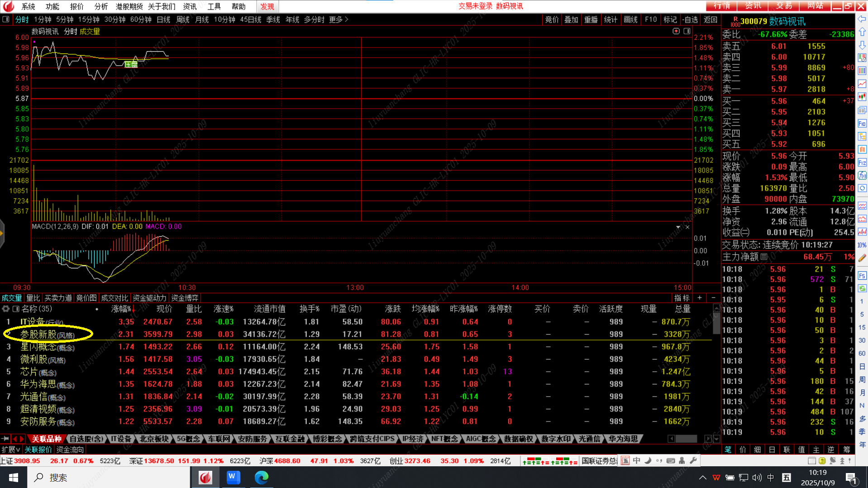Click the 返回 button
Image resolution: width=868 pixels, height=488 pixels.
click(710, 19)
